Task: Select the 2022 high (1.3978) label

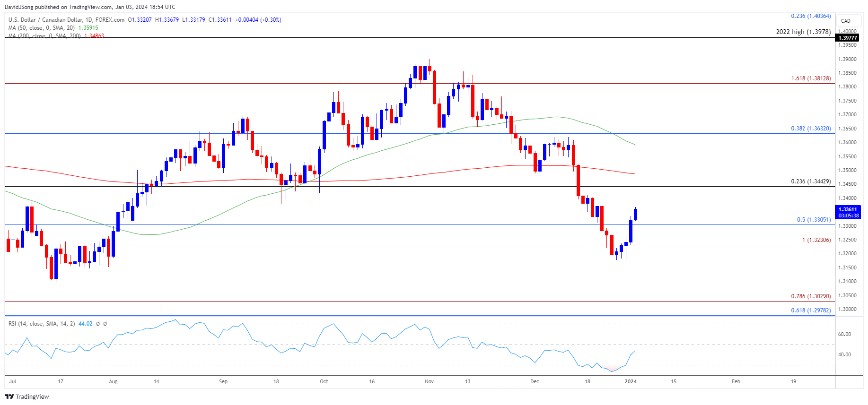Action: (x=803, y=32)
